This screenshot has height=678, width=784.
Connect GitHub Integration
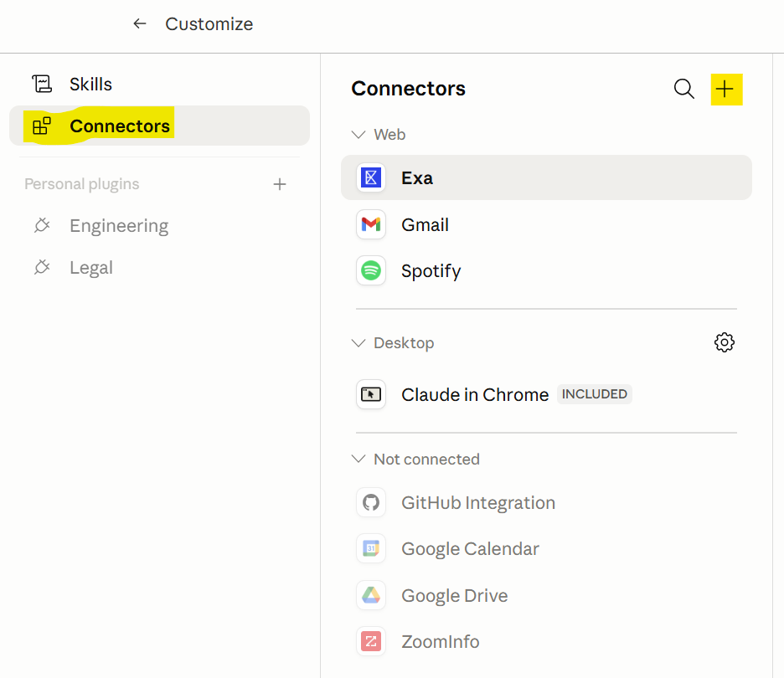pyautogui.click(x=546, y=502)
